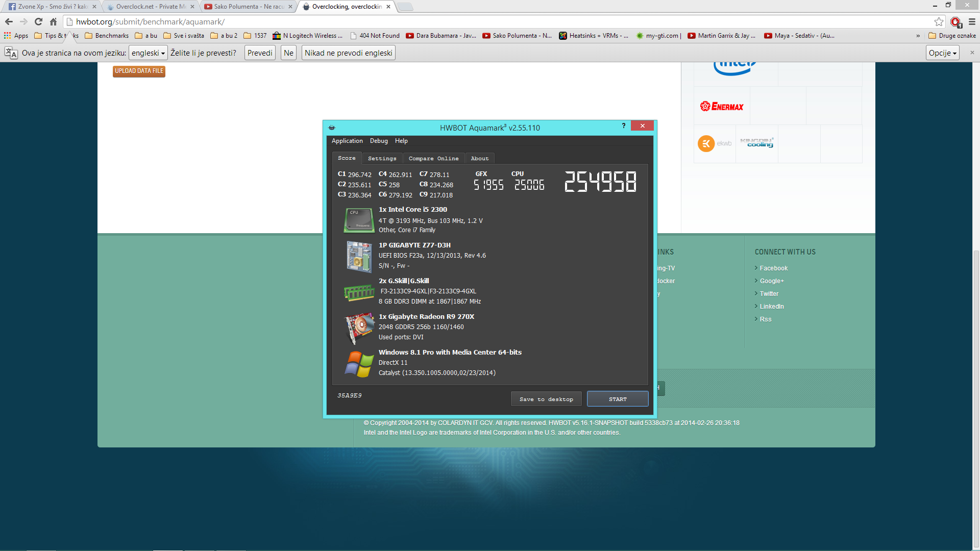
Task: Open Aquamark help question mark button
Action: (624, 126)
